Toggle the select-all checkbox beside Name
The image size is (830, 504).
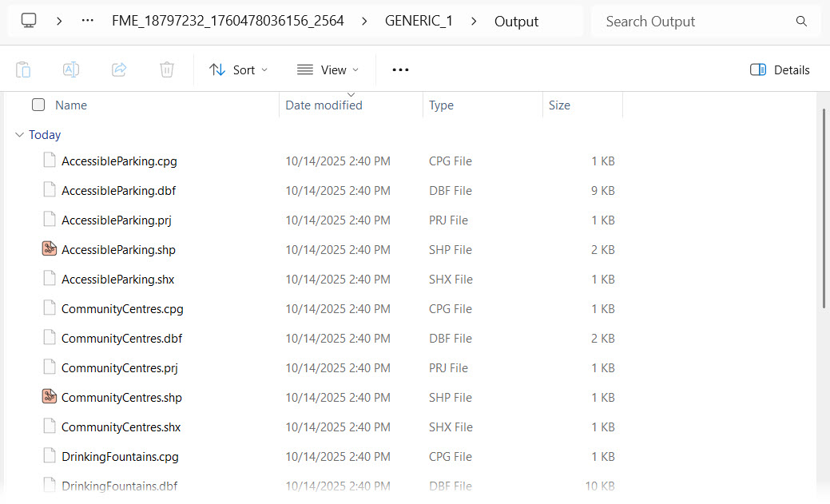(x=38, y=105)
